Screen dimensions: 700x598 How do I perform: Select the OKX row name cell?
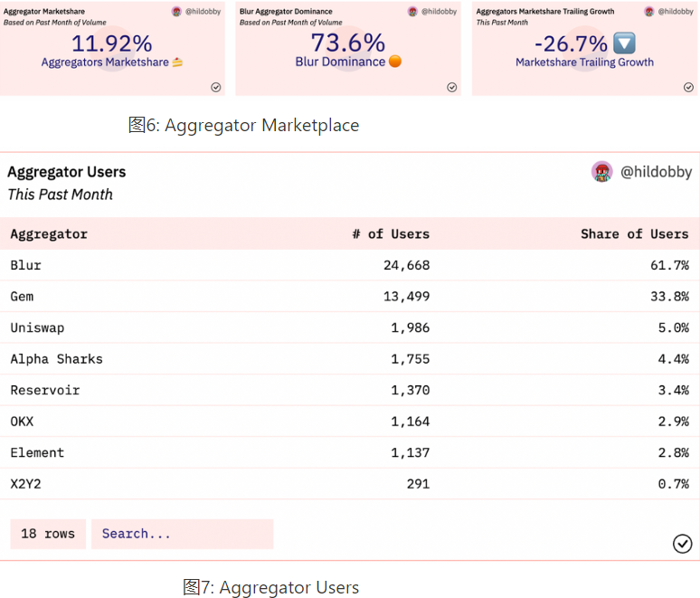tap(22, 422)
